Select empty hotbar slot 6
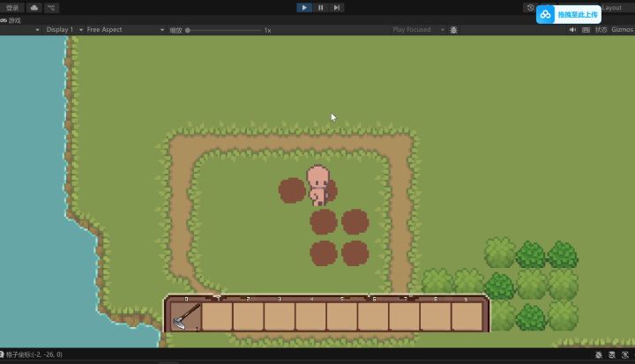This screenshot has width=635, height=364. [x=373, y=316]
